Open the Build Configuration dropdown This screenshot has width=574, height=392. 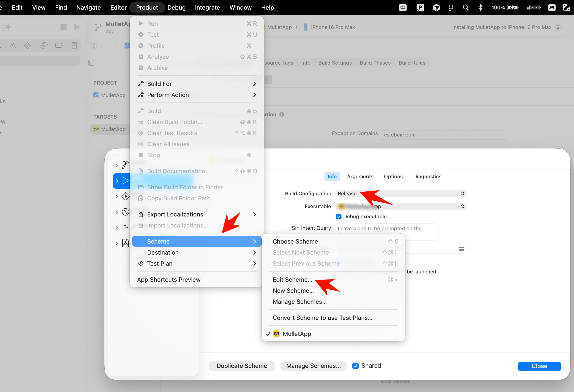pos(401,193)
